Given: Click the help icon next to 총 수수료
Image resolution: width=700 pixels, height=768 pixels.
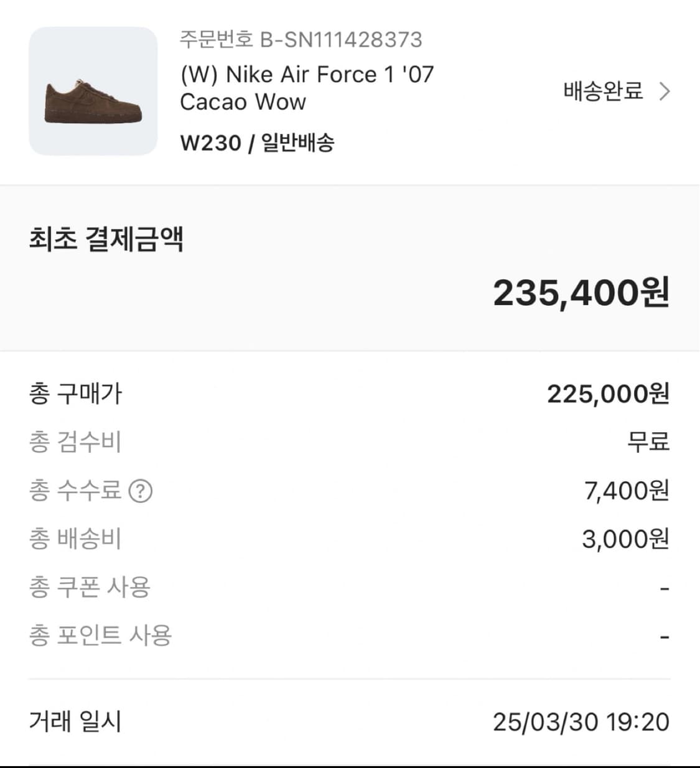Looking at the screenshot, I should 141,491.
